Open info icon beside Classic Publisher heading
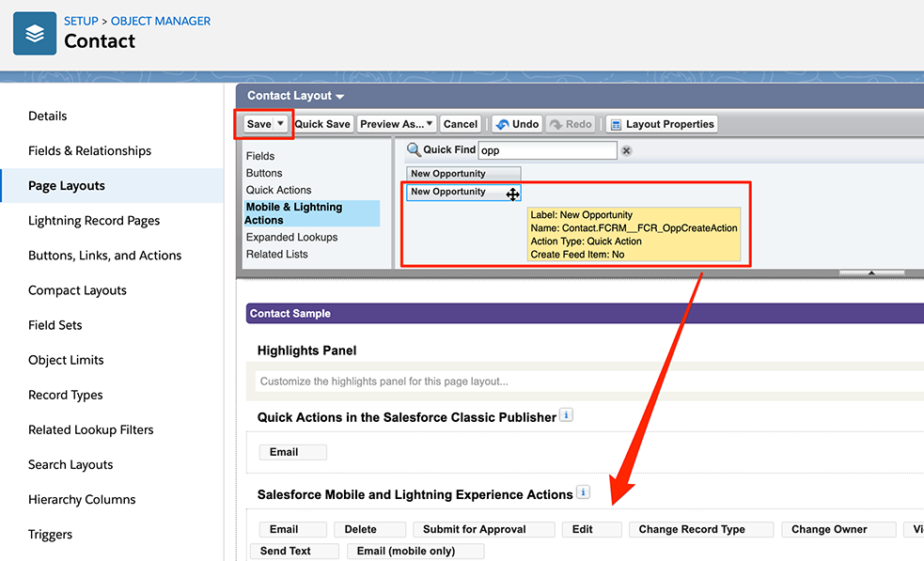 tap(566, 414)
